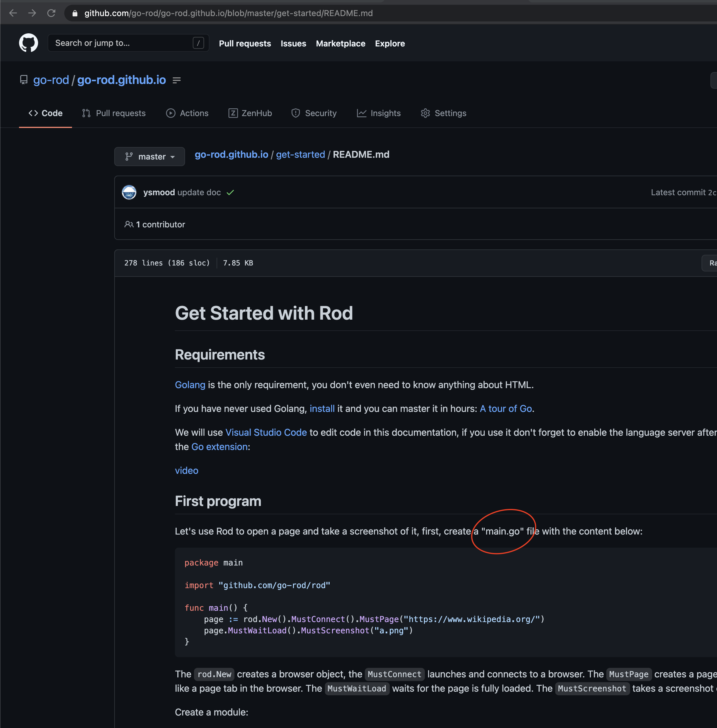The height and width of the screenshot is (728, 717).
Task: Click the contributors people icon
Action: coord(129,224)
